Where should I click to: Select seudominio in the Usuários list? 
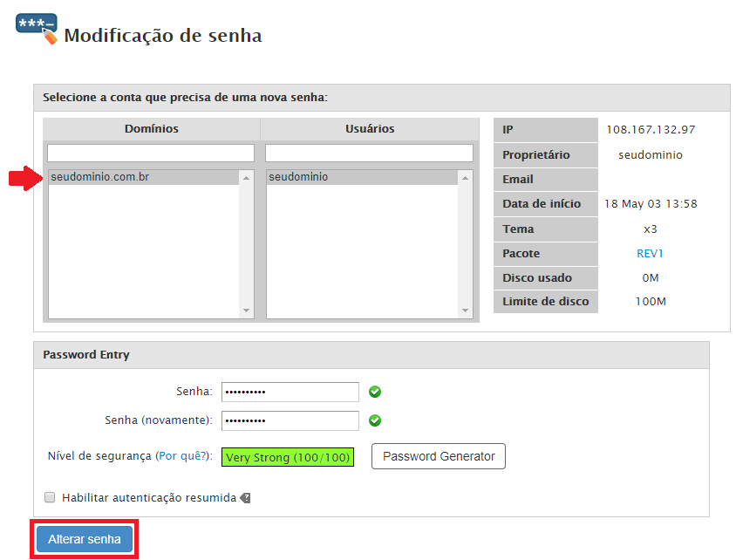pos(362,177)
